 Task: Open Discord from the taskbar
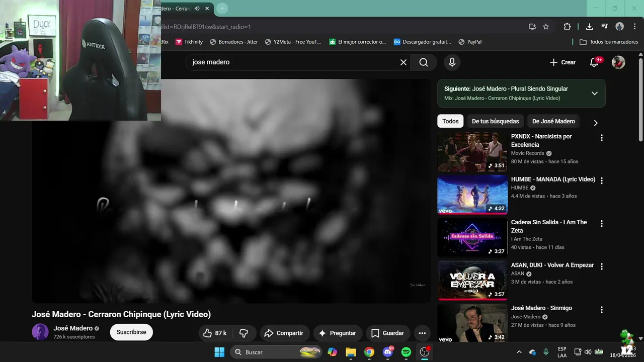388,352
